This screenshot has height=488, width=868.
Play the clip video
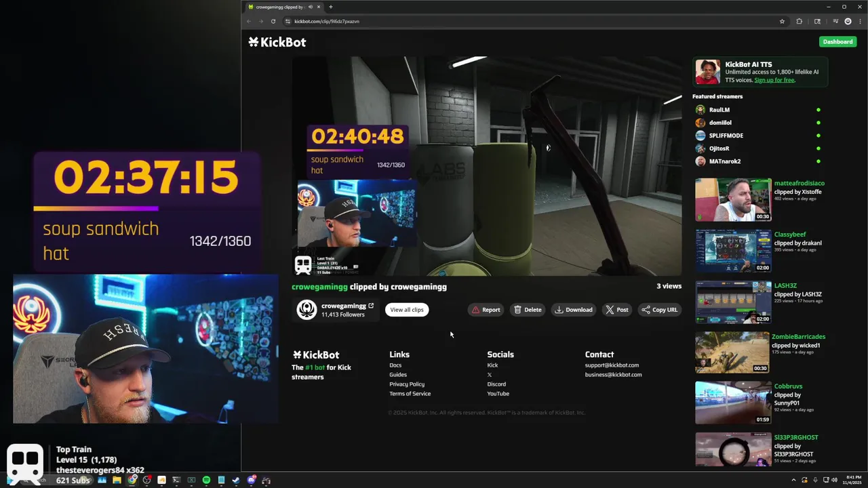pyautogui.click(x=487, y=166)
